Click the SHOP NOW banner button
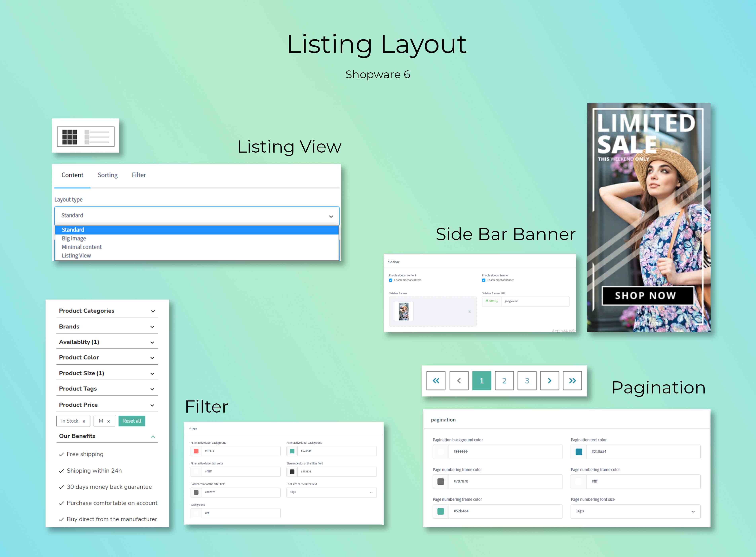 645,296
